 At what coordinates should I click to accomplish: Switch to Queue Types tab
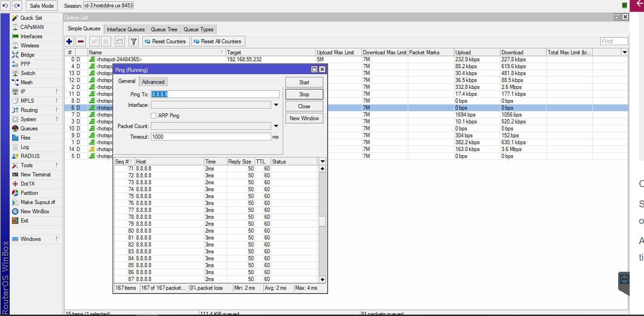point(198,29)
